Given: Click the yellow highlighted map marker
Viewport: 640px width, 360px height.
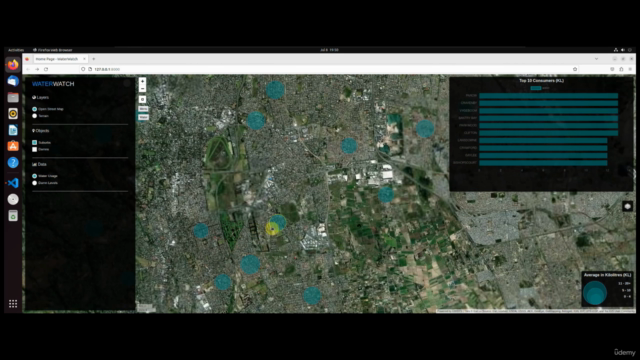Looking at the screenshot, I should (272, 229).
